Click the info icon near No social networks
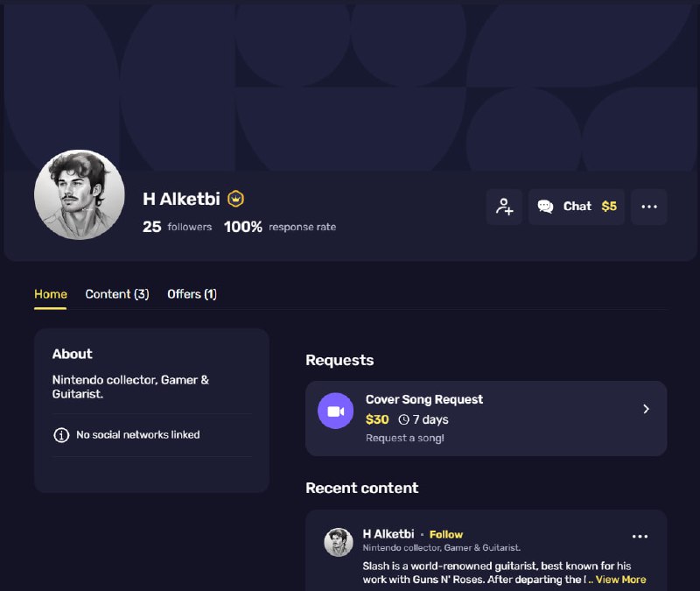Viewport: 700px width, 591px height. [x=61, y=434]
